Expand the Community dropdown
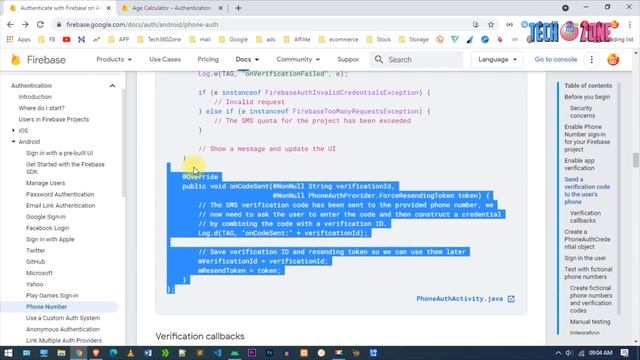 298,60
